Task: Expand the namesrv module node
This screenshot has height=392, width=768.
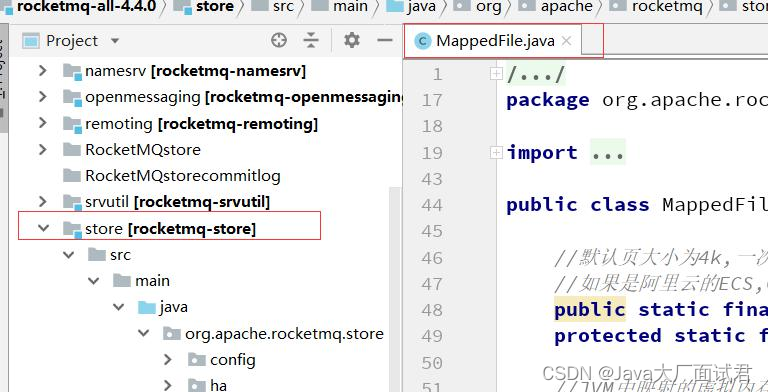Action: click(43, 71)
